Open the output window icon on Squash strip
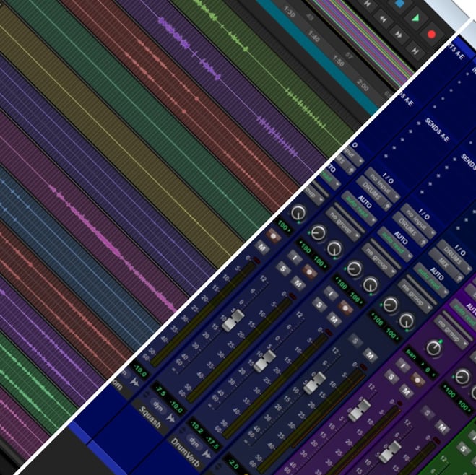The image size is (476, 475). [388, 206]
